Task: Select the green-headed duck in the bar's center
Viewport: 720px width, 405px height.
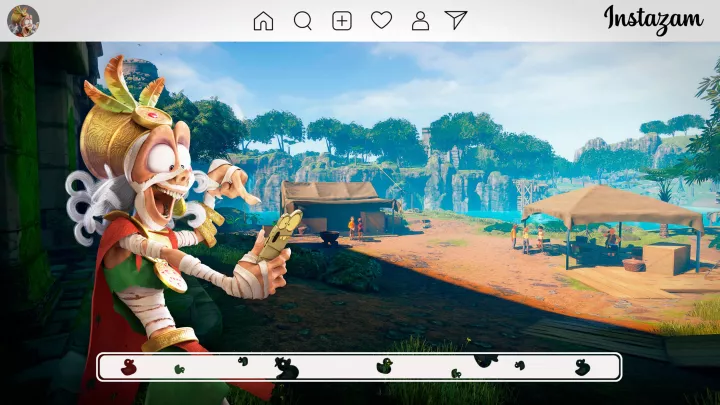Action: 384,367
